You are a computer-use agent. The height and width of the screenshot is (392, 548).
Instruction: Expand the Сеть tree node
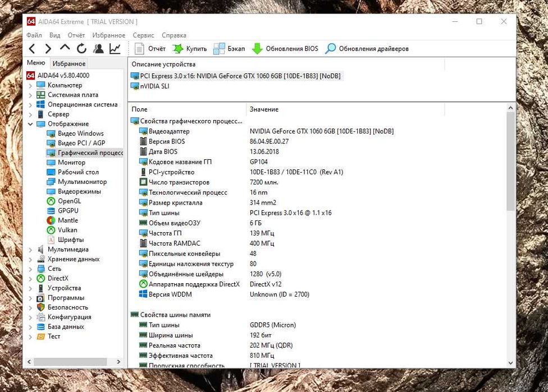point(30,269)
